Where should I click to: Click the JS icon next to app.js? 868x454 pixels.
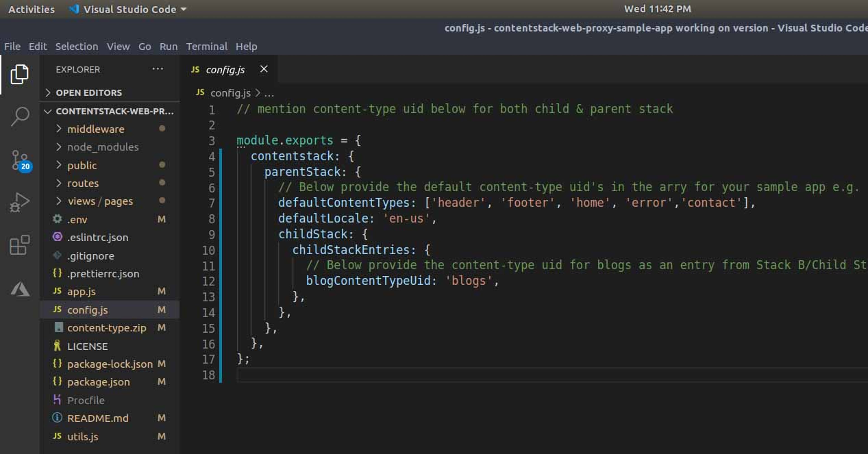tap(57, 291)
